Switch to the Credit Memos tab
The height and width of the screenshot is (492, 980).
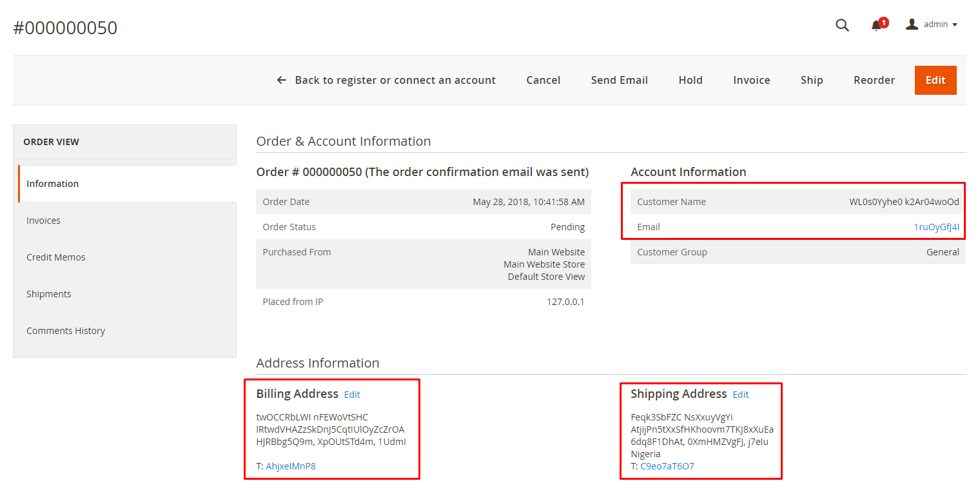pyautogui.click(x=55, y=257)
